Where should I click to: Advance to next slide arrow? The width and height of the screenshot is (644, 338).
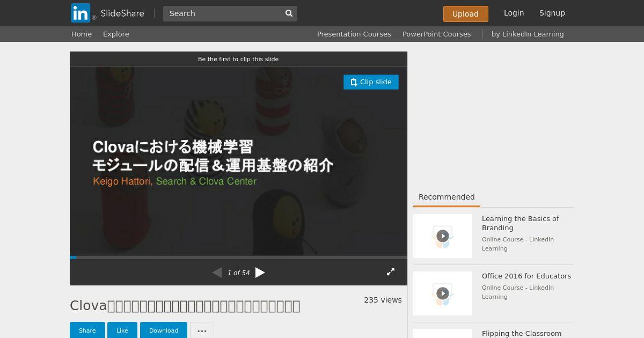(x=260, y=273)
